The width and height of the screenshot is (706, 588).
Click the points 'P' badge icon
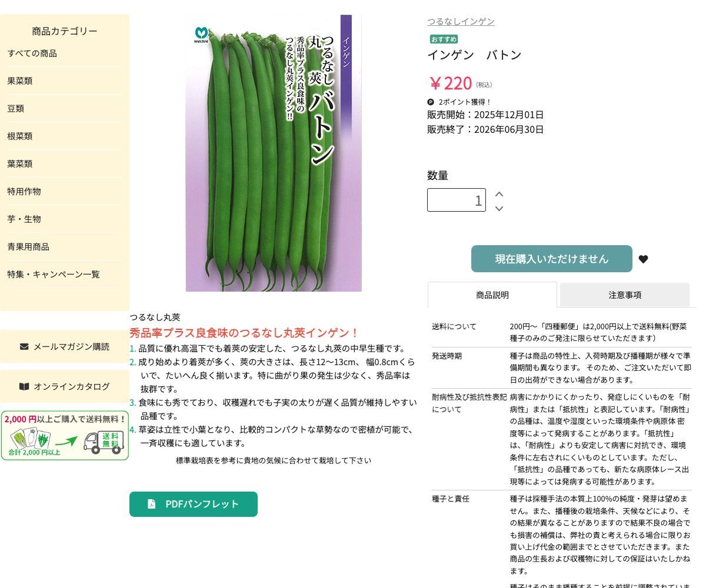(431, 102)
